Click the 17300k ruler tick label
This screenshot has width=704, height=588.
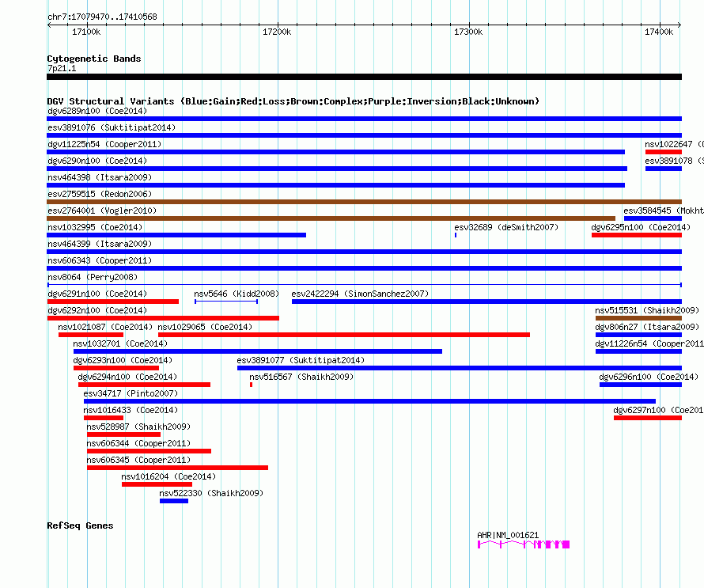click(468, 32)
